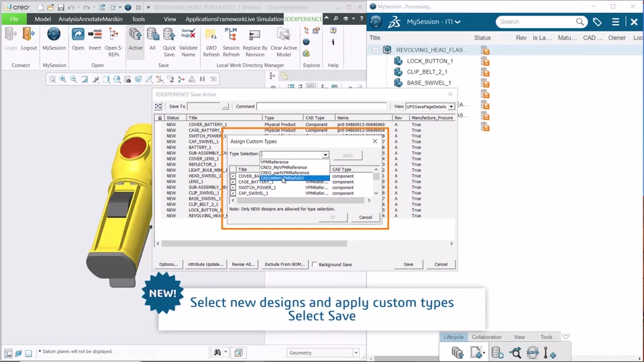
Task: Open the Model ribbon tab
Action: pyautogui.click(x=43, y=19)
